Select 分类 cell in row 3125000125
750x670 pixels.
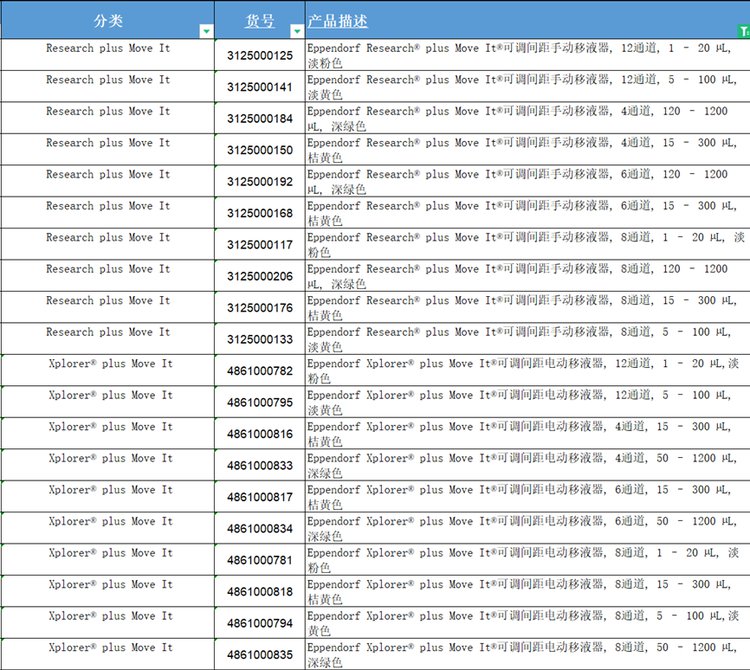pyautogui.click(x=107, y=55)
